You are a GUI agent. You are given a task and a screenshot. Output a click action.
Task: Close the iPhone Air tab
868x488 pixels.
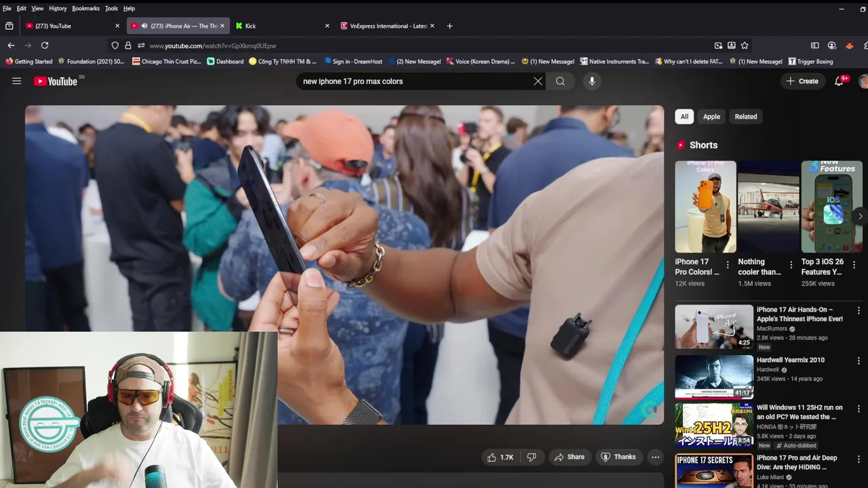[222, 26]
